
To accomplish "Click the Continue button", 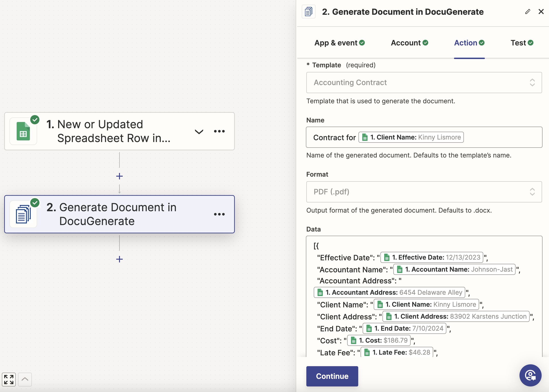I will (x=332, y=376).
